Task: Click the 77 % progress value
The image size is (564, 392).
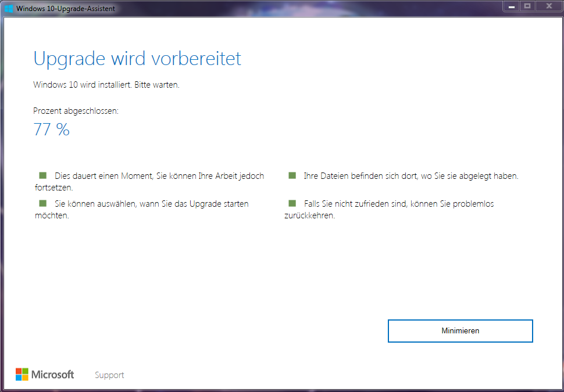Action: (51, 130)
